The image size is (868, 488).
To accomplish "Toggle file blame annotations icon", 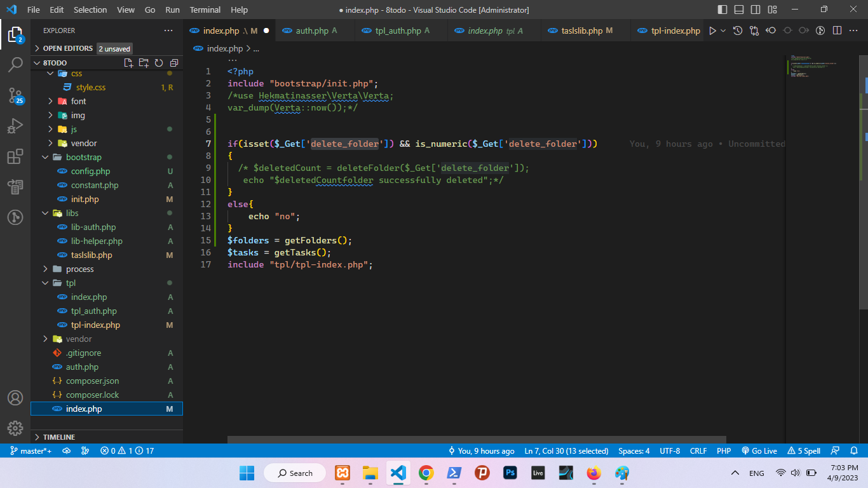I will pos(820,30).
